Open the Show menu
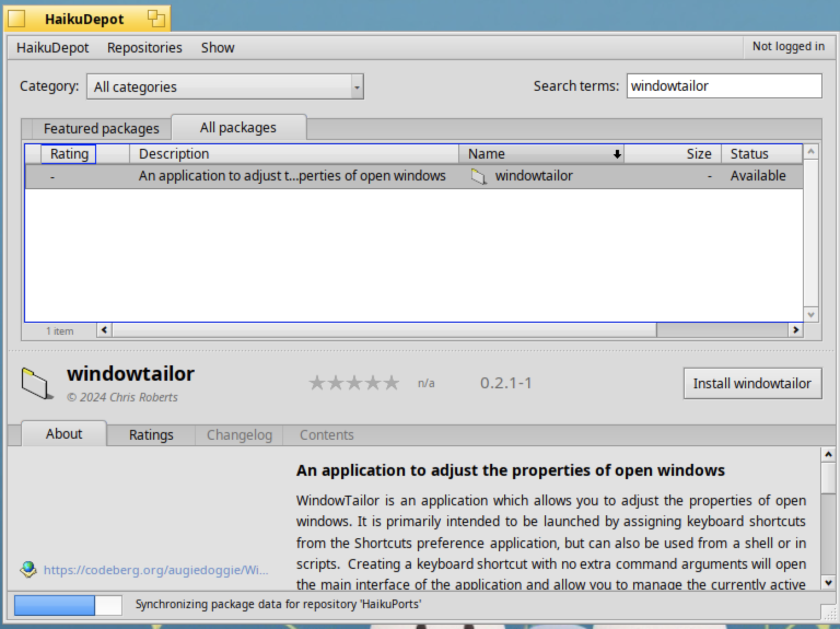Viewport: 840px width, 629px height. coord(218,48)
